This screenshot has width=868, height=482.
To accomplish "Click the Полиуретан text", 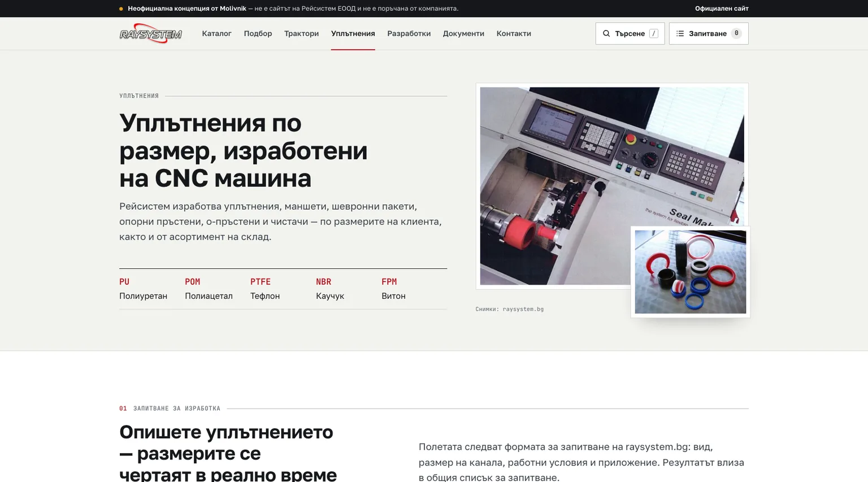I will [x=143, y=296].
